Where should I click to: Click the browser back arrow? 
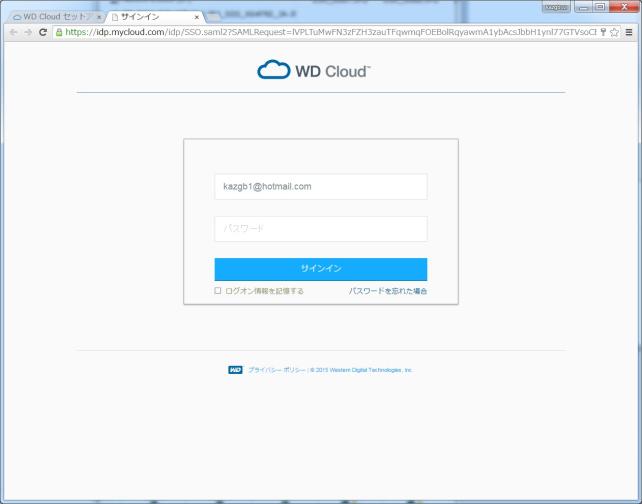pos(13,32)
